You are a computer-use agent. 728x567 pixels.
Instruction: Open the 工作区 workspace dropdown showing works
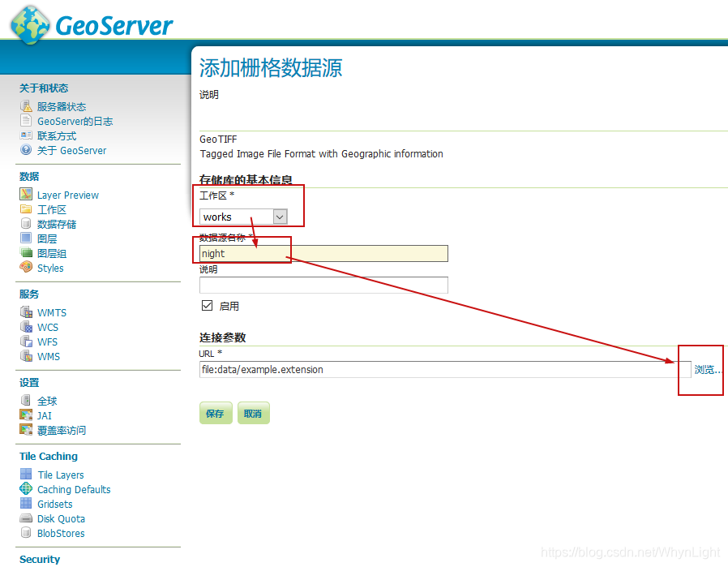pos(244,217)
